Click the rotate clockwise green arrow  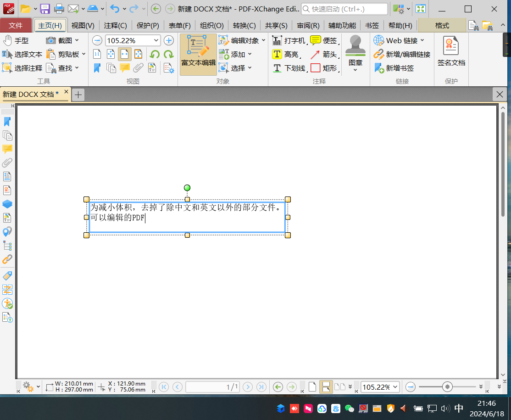169,54
